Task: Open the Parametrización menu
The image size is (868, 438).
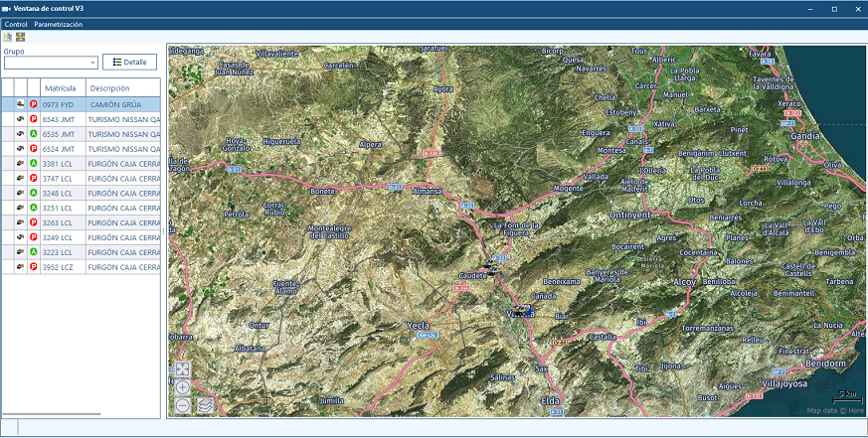Action: click(x=59, y=24)
